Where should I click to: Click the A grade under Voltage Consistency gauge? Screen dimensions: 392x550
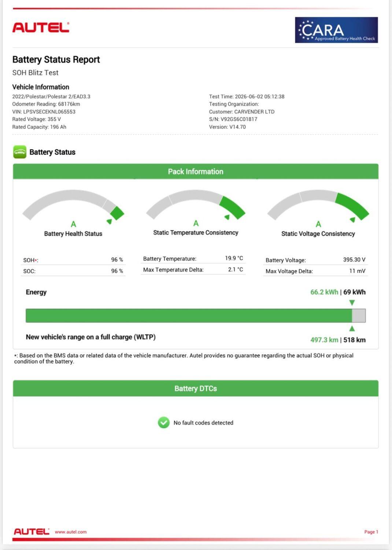[318, 224]
